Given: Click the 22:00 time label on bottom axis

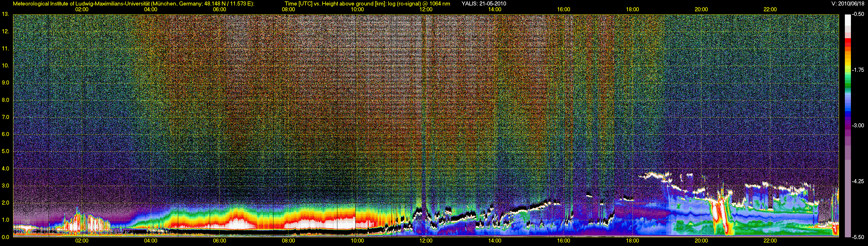Looking at the screenshot, I should point(770,241).
